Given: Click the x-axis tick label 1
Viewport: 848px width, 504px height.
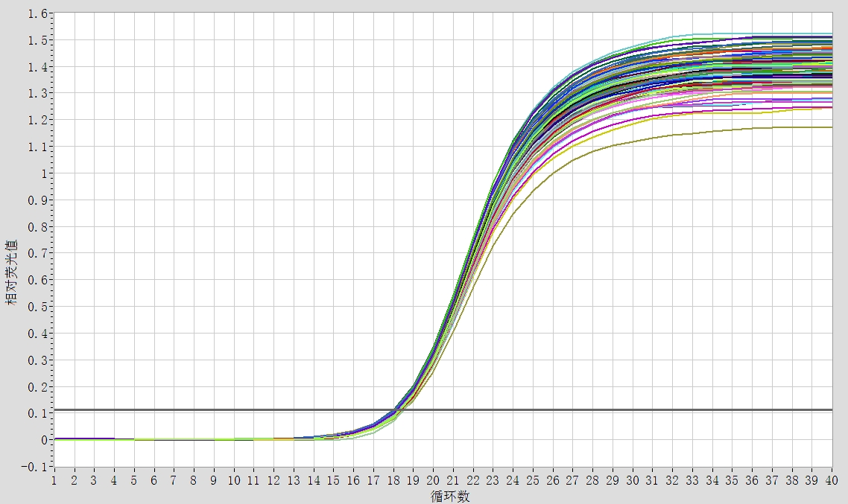Looking at the screenshot, I should click(54, 481).
